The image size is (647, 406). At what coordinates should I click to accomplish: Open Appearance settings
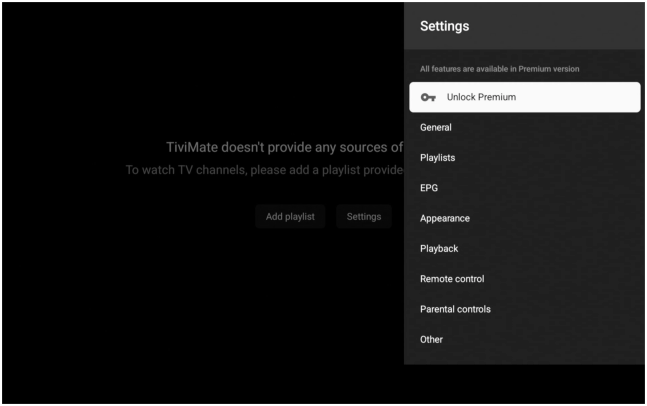point(445,218)
